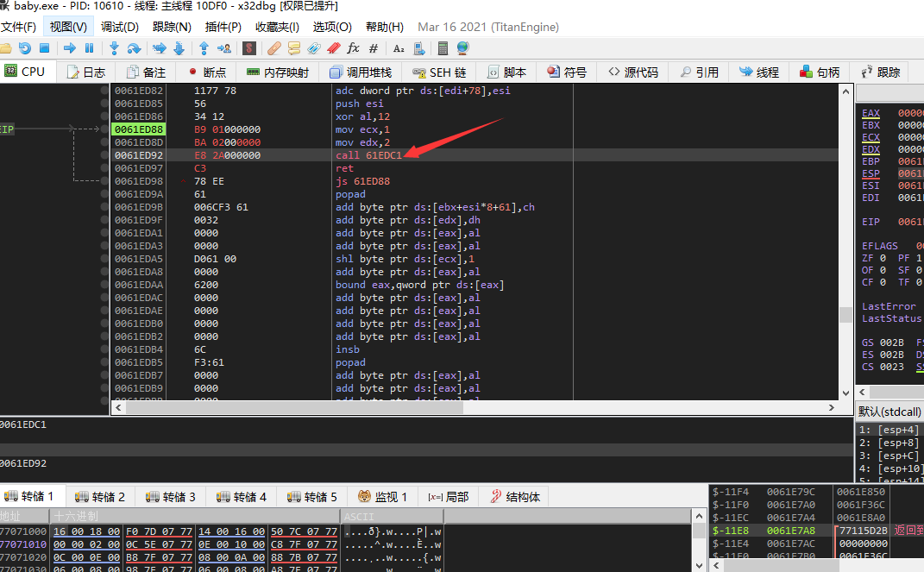The height and width of the screenshot is (572, 924).
Task: Switch to the 跟踪 trace tab
Action: tap(880, 72)
